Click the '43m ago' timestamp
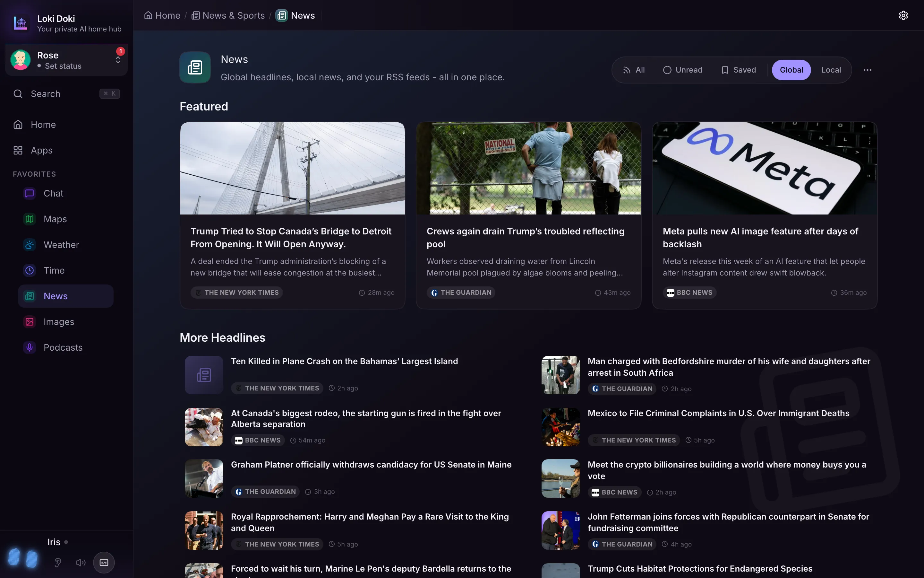924x578 pixels. tap(613, 293)
